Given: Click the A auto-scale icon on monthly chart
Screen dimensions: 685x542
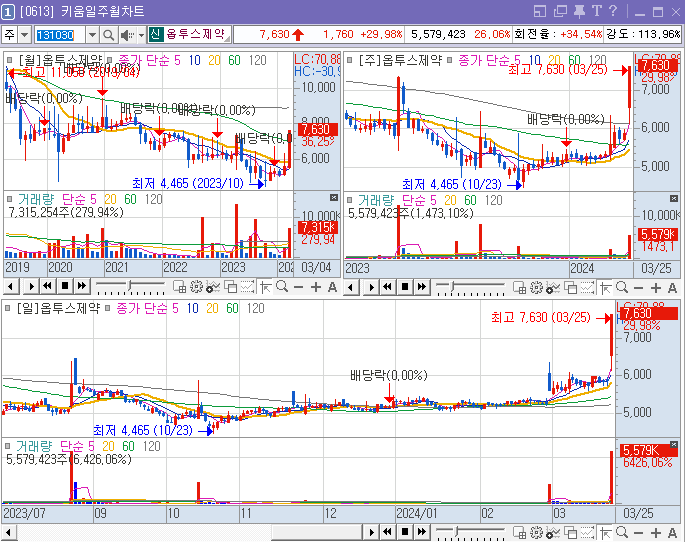Looking at the screenshot, I should [x=332, y=287].
